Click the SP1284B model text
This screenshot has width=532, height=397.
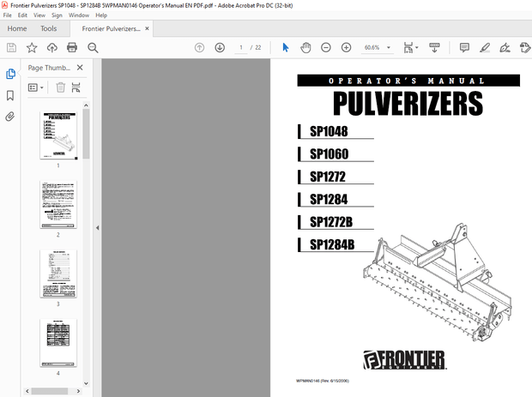(x=332, y=244)
